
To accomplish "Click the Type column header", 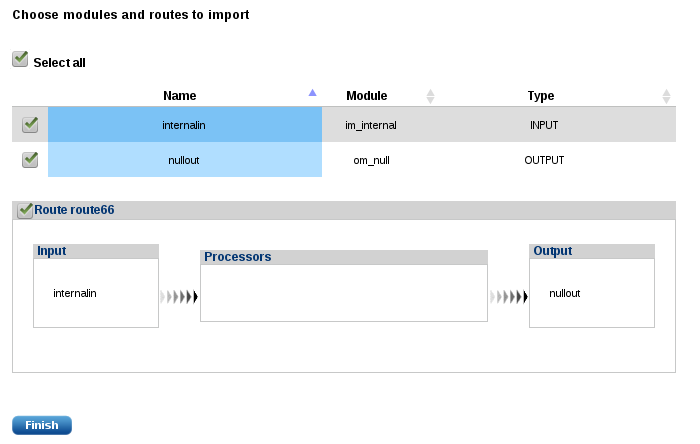I will [541, 96].
